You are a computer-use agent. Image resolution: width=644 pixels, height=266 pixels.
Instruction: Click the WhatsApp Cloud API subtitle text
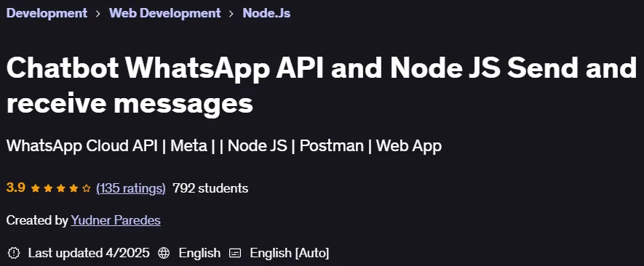pos(224,146)
